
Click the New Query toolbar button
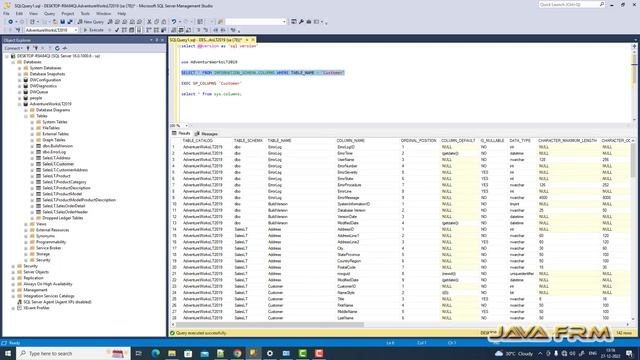(x=91, y=22)
